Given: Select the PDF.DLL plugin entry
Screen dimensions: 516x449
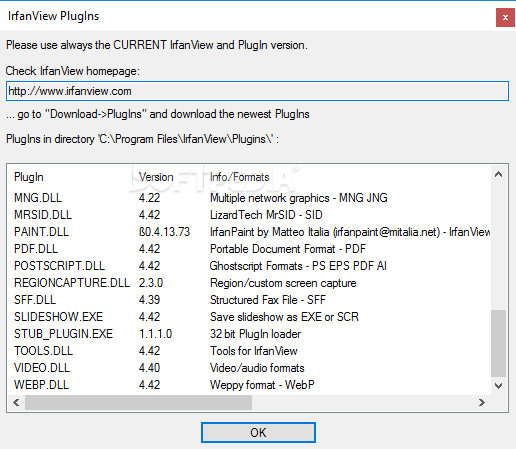Looking at the screenshot, I should point(249,249).
